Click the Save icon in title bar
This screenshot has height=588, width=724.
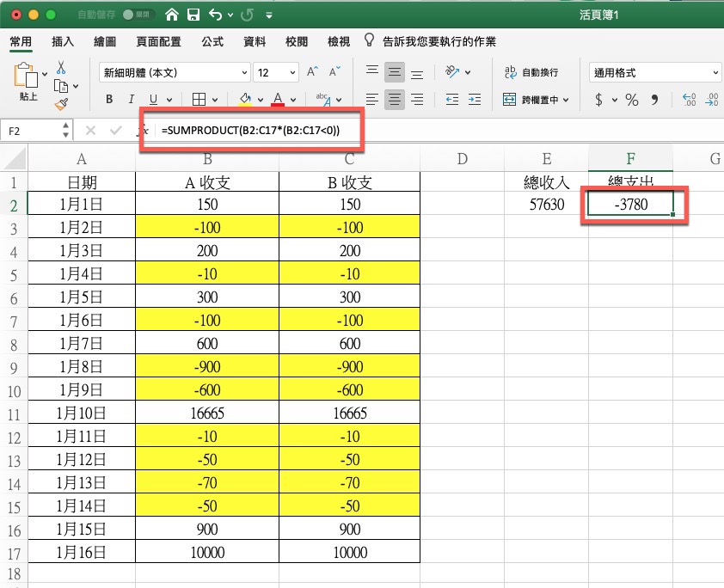pyautogui.click(x=193, y=15)
